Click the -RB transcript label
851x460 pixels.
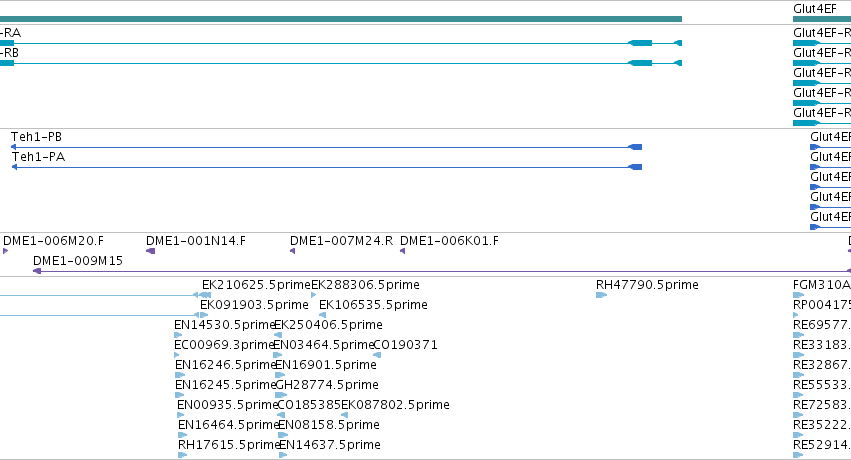[x=9, y=53]
